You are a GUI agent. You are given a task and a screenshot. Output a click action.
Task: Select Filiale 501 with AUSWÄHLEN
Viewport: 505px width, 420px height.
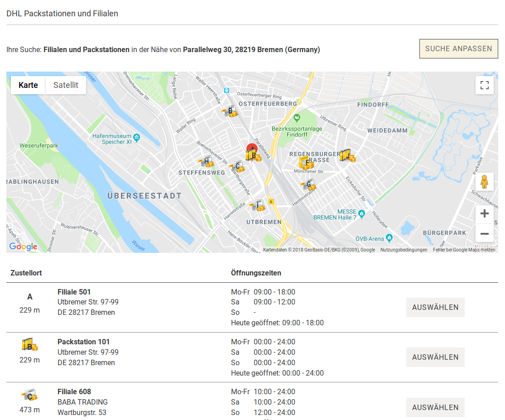(x=435, y=307)
